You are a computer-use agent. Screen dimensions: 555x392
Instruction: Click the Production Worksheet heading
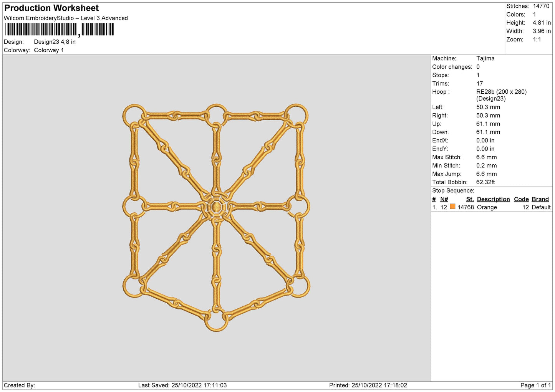coord(51,8)
